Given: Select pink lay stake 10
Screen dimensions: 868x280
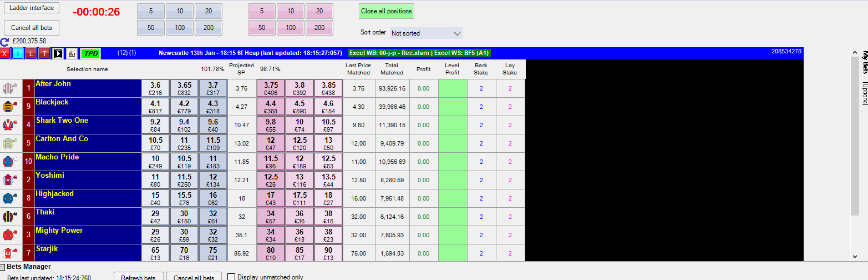Looking at the screenshot, I should click(x=291, y=11).
